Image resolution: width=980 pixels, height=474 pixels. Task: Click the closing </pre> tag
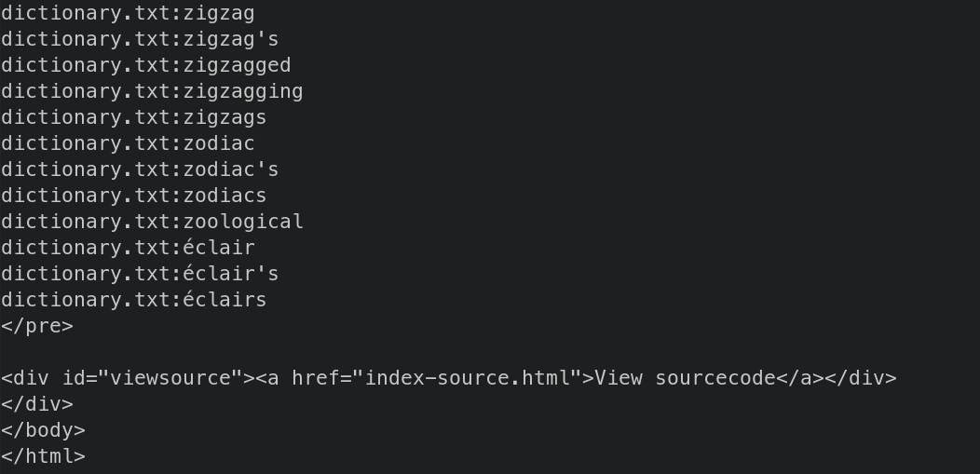coord(37,326)
